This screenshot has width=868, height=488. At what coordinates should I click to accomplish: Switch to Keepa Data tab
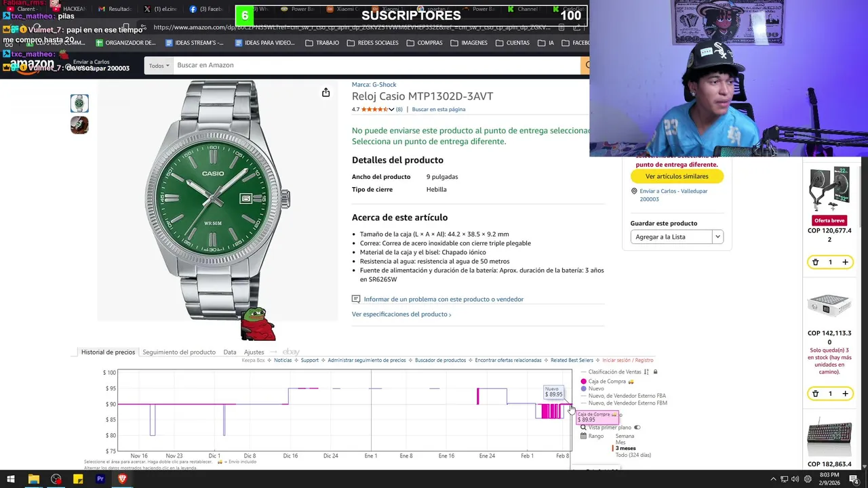230,352
